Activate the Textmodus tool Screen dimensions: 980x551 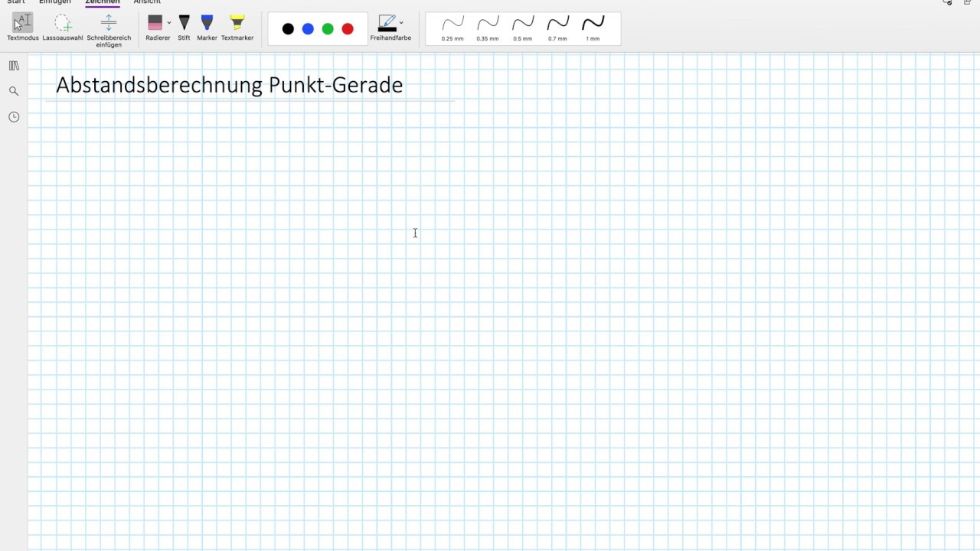[22, 27]
